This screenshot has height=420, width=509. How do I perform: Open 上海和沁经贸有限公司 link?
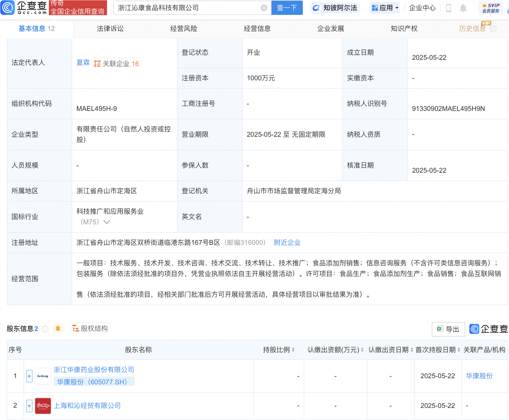click(x=87, y=406)
